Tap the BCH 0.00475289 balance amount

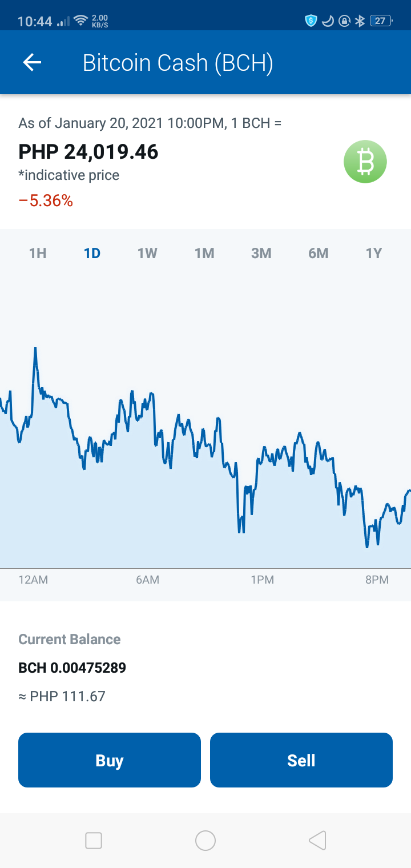tap(72, 668)
